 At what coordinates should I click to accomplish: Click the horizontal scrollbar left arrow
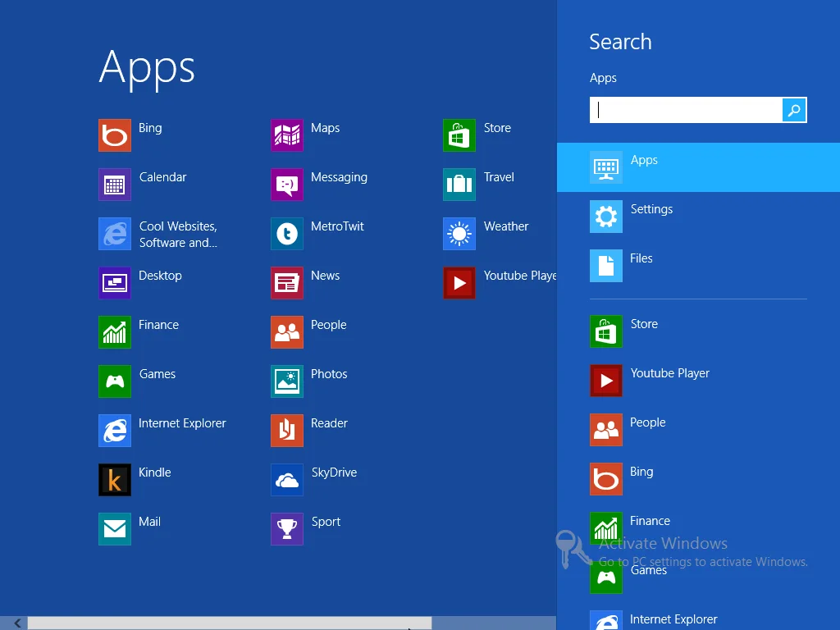coord(17,623)
